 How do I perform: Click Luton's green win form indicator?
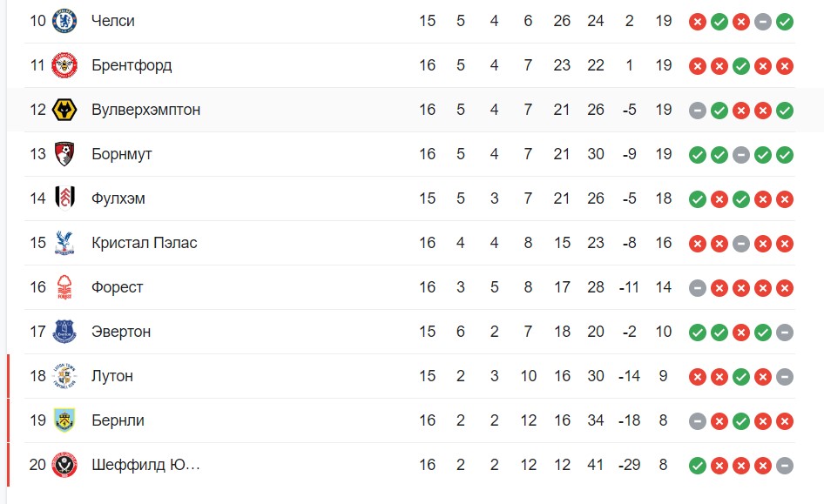(741, 377)
